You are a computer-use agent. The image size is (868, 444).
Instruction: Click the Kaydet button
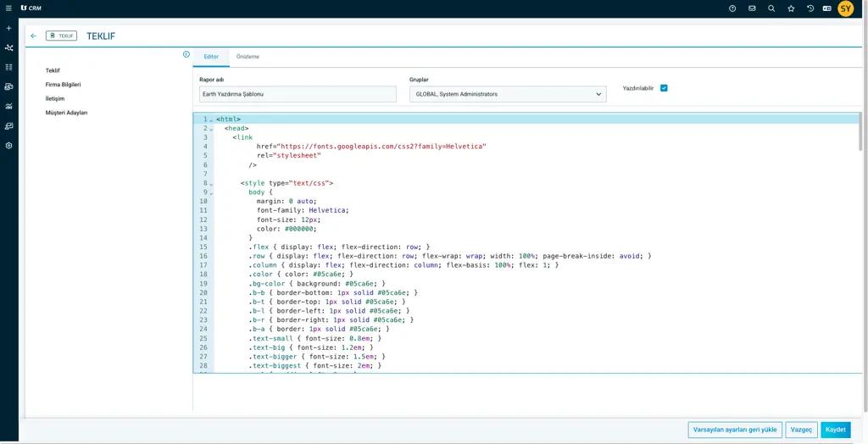pyautogui.click(x=835, y=430)
